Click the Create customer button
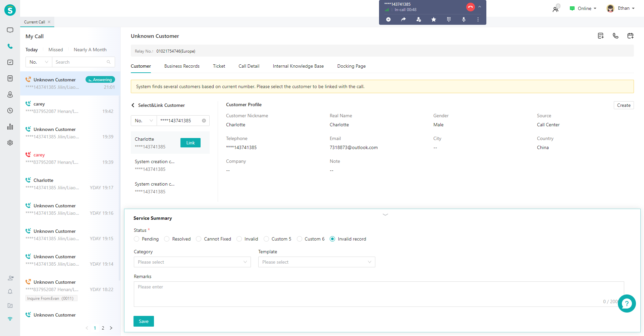 click(x=624, y=105)
